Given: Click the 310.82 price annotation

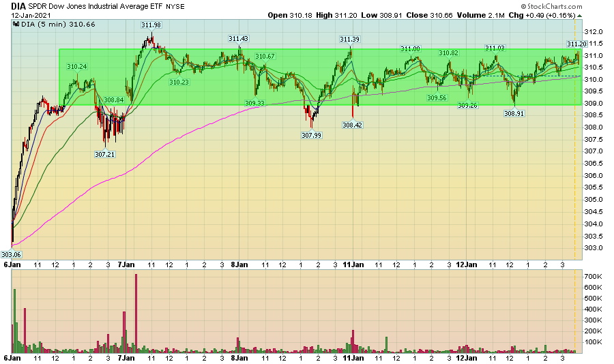Looking at the screenshot, I should tap(449, 53).
